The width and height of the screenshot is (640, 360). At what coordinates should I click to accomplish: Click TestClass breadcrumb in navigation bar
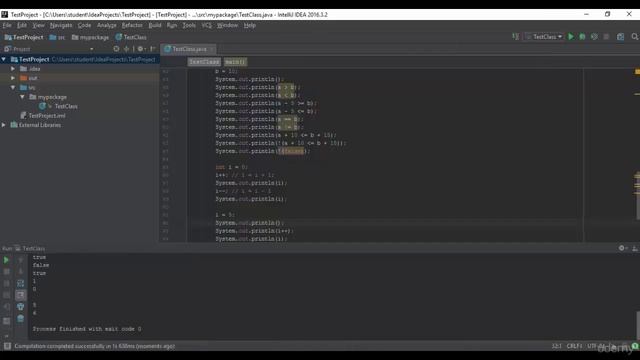coord(131,37)
